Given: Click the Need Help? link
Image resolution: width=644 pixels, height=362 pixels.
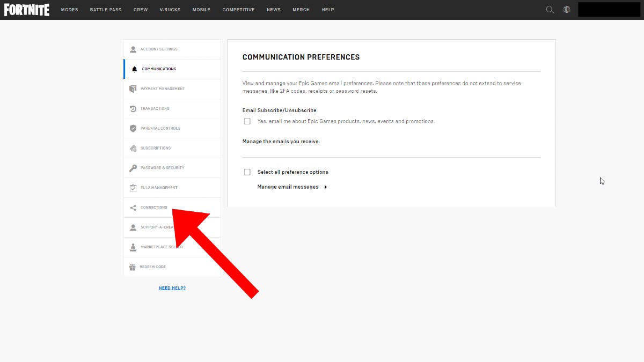Looking at the screenshot, I should (172, 288).
